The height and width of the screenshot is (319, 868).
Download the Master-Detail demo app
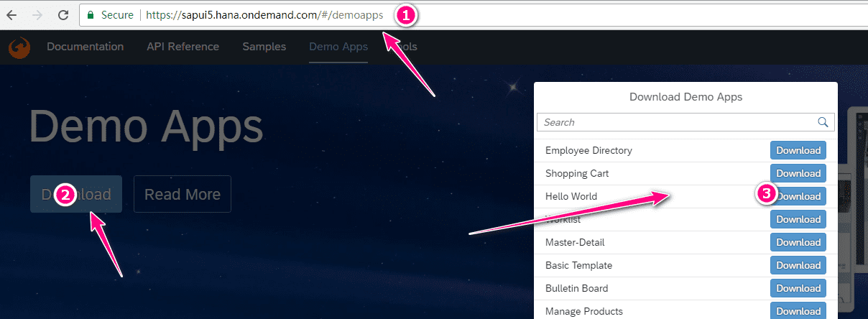pos(798,242)
